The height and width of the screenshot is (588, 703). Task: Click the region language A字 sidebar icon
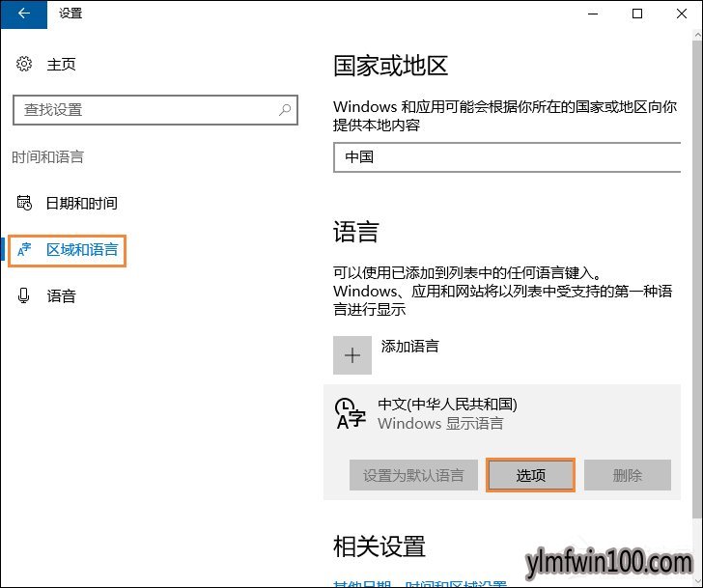click(24, 250)
